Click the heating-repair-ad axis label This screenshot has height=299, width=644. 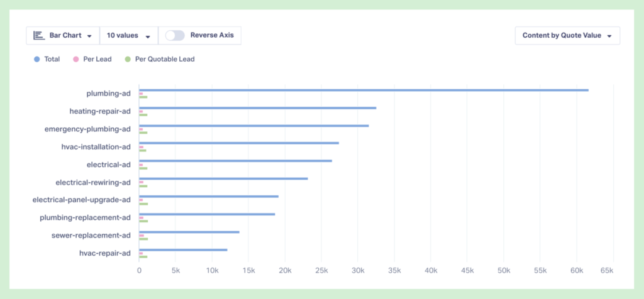(x=100, y=111)
